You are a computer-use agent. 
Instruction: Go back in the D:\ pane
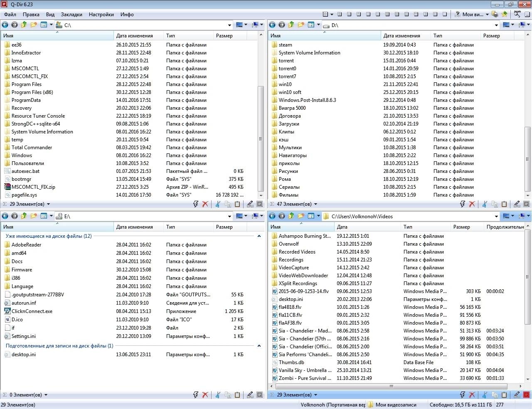tap(272, 25)
